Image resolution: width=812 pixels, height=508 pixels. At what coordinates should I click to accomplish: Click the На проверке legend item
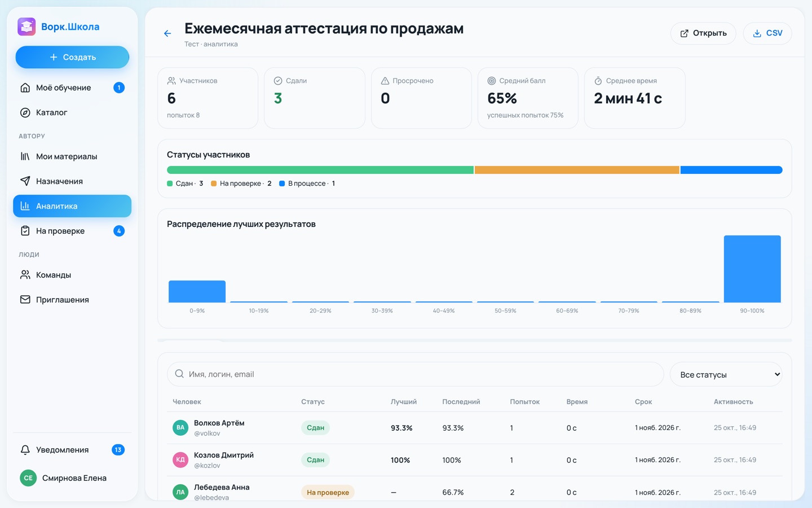[x=241, y=183]
